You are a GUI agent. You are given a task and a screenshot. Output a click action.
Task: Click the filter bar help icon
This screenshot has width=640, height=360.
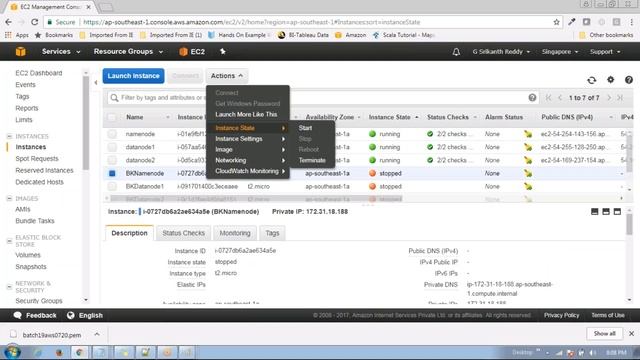pos(532,98)
